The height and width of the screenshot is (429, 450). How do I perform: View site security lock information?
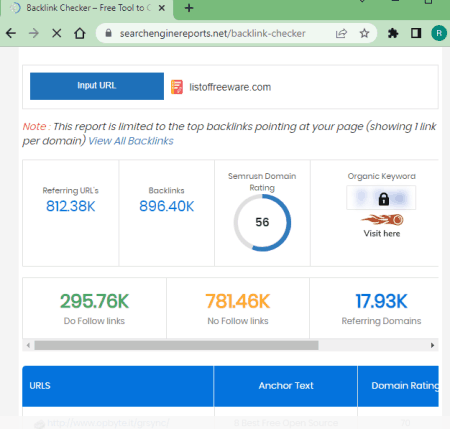(x=108, y=33)
